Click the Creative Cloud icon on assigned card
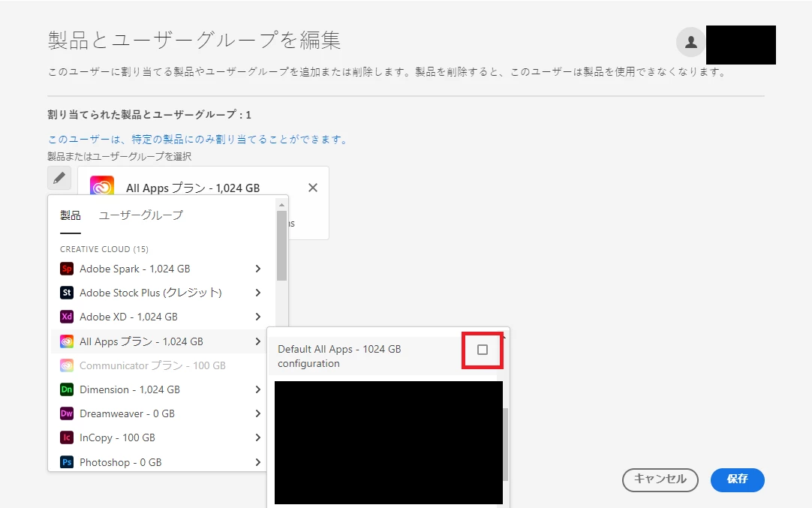Image resolution: width=812 pixels, height=508 pixels. (x=102, y=186)
